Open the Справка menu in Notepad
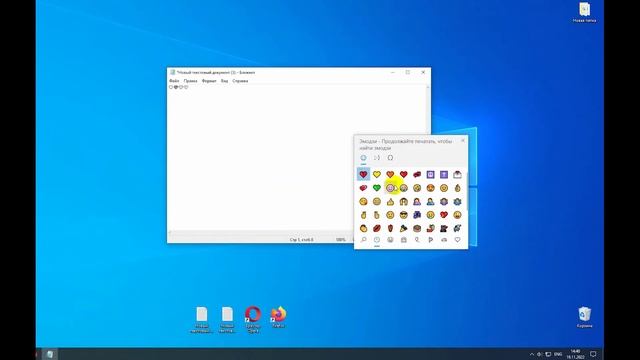This screenshot has width=640, height=360. pos(240,81)
